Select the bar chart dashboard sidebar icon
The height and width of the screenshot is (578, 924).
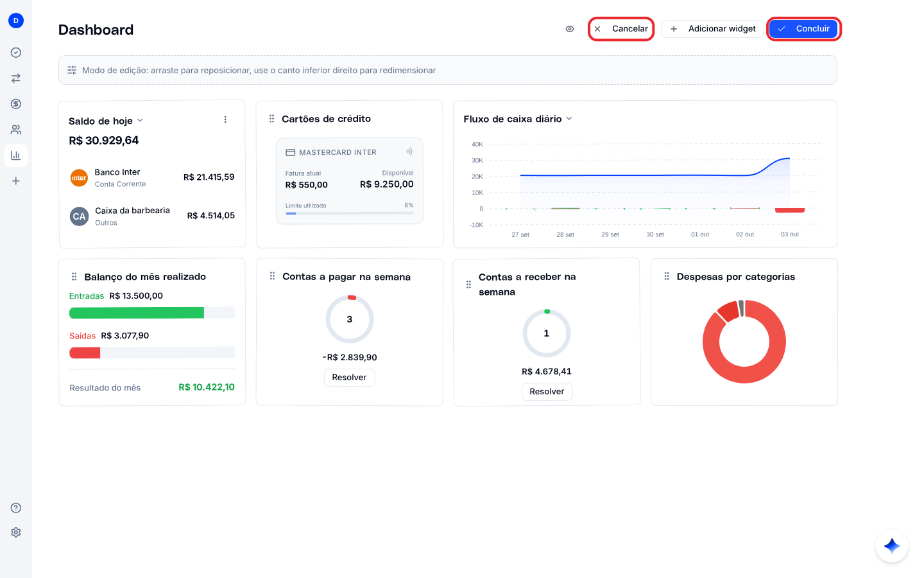16,155
